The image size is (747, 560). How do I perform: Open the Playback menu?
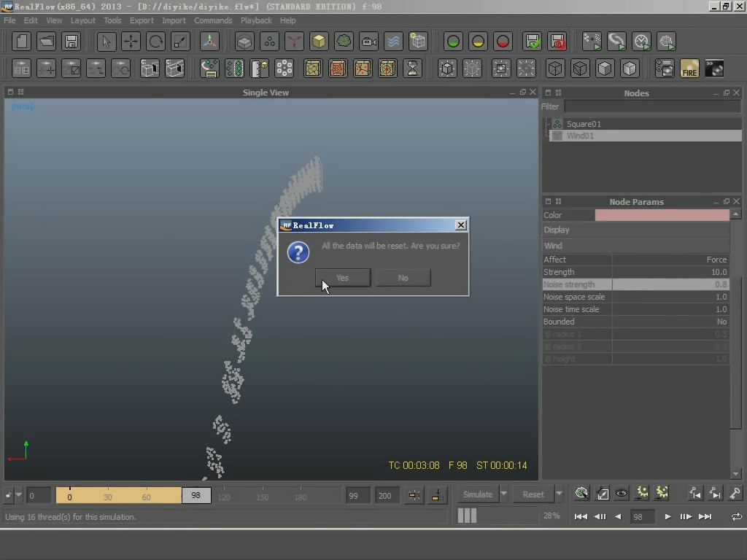pyautogui.click(x=256, y=20)
